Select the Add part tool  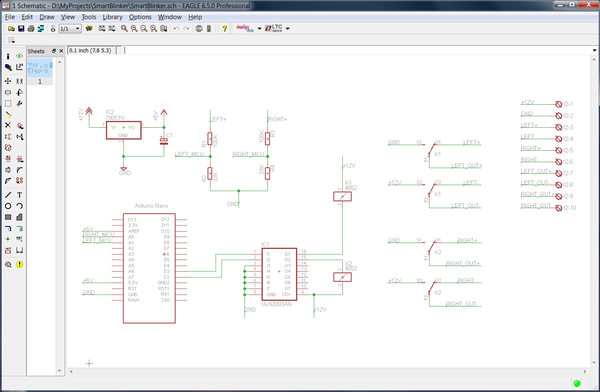20,126
